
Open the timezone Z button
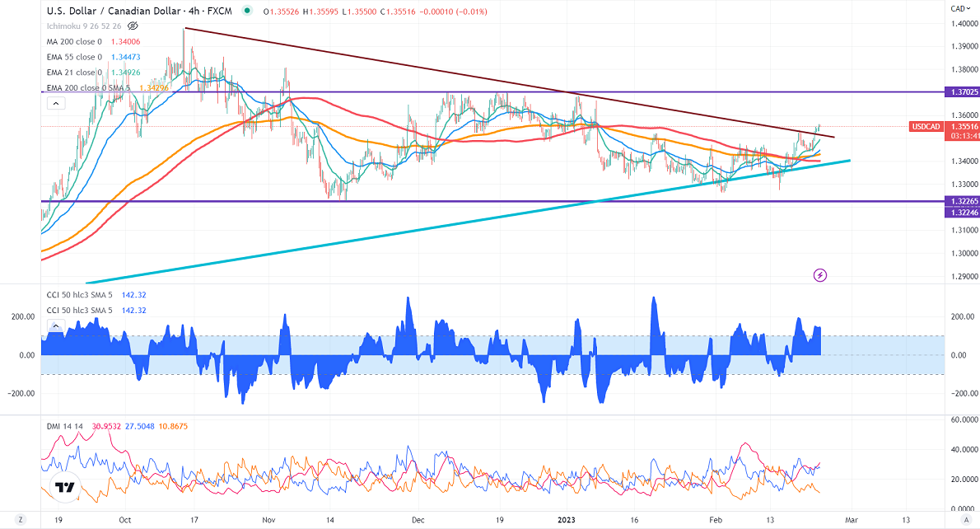(x=20, y=521)
